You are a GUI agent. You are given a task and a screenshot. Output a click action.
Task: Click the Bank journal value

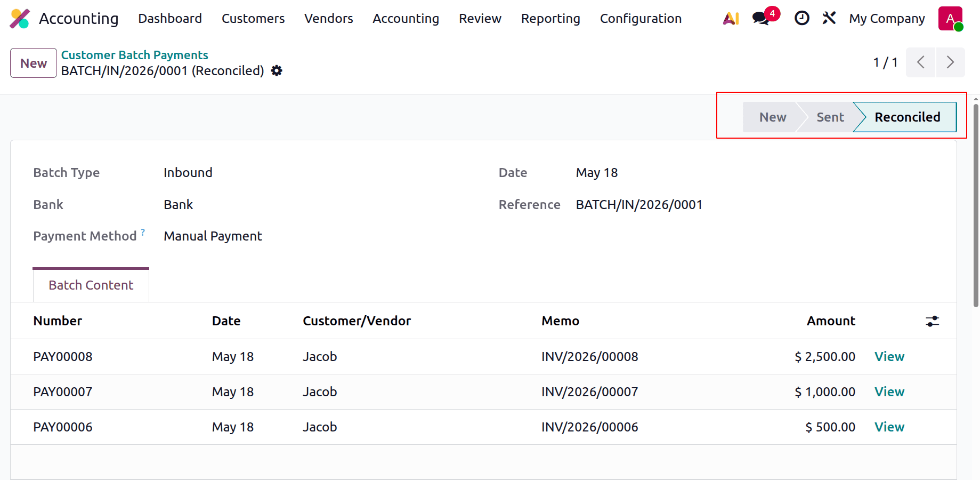pyautogui.click(x=178, y=205)
